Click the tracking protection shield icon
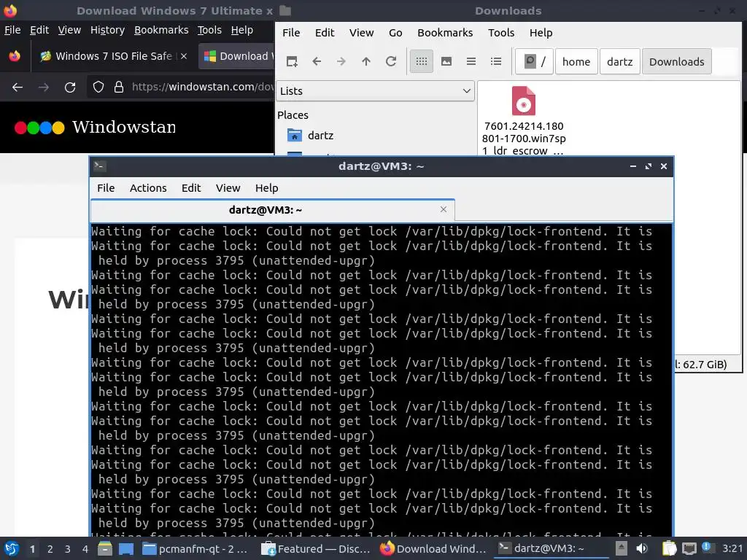747x560 pixels. pyautogui.click(x=98, y=87)
